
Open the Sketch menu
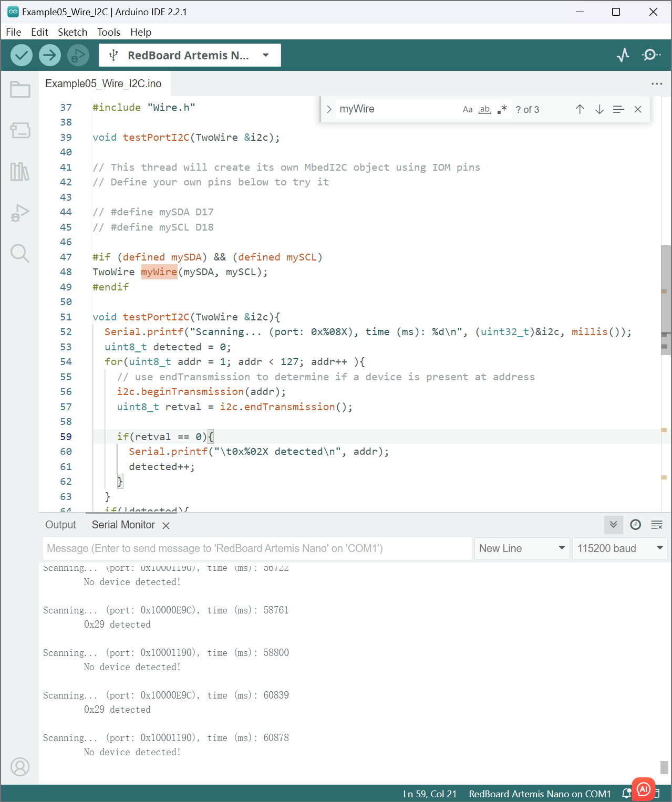73,32
